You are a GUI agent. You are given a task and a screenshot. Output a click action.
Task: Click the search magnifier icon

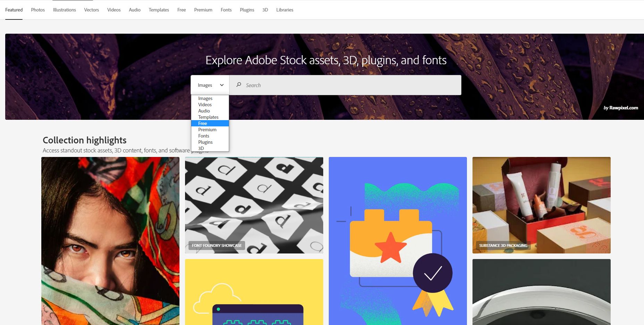click(x=239, y=85)
